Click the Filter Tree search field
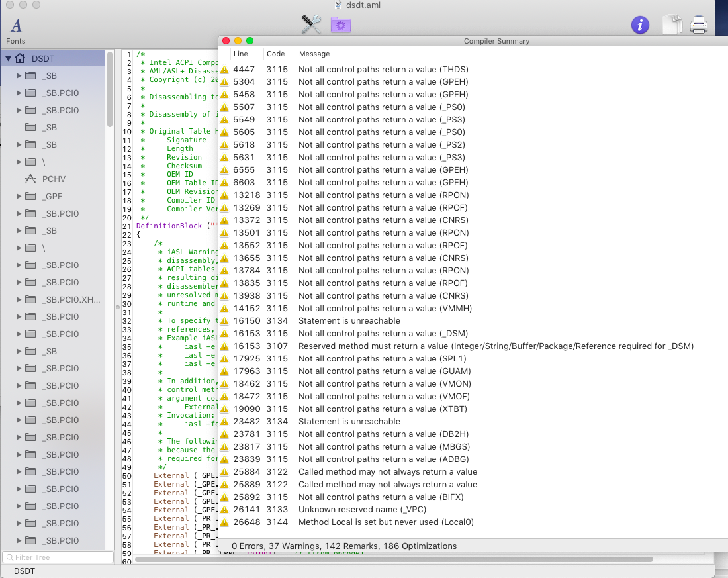This screenshot has height=578, width=728. [56, 557]
